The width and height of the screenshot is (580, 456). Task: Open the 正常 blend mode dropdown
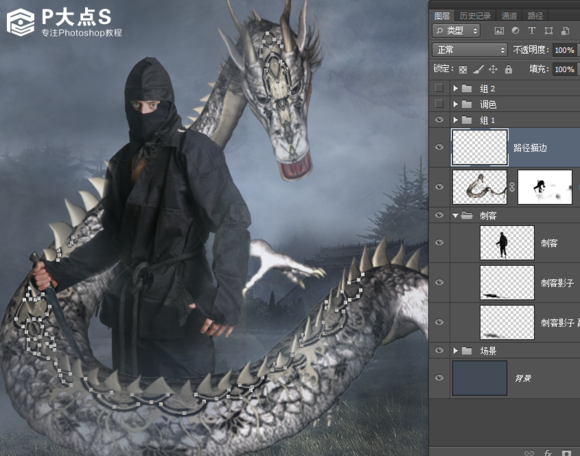tap(469, 50)
